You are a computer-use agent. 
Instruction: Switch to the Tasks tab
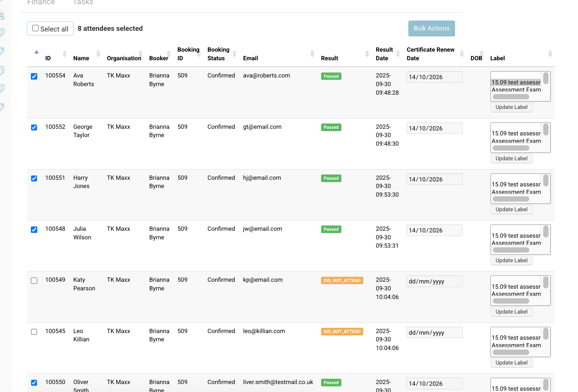pos(83,3)
